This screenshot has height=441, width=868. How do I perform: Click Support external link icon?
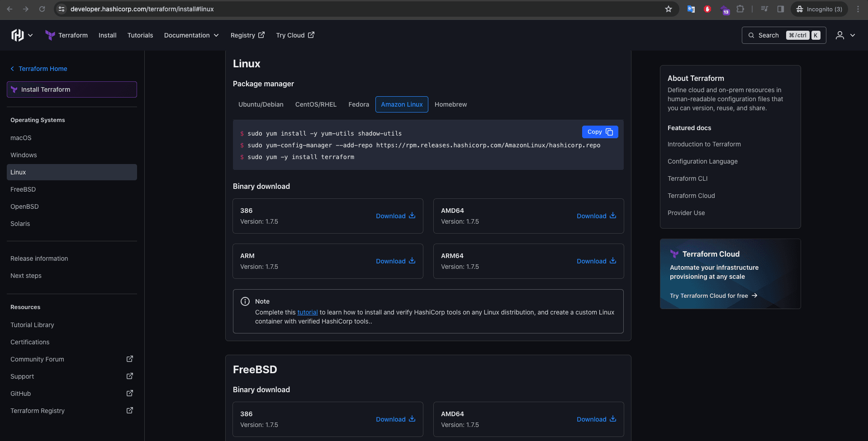tap(130, 376)
